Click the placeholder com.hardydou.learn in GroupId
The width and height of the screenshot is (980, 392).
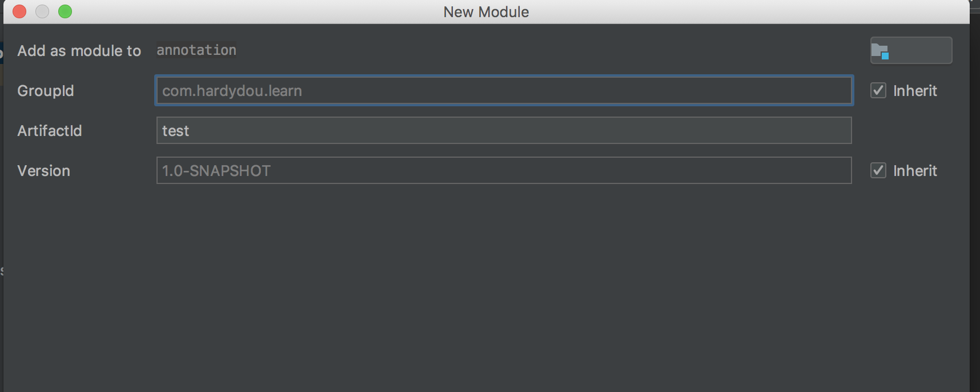pyautogui.click(x=231, y=90)
